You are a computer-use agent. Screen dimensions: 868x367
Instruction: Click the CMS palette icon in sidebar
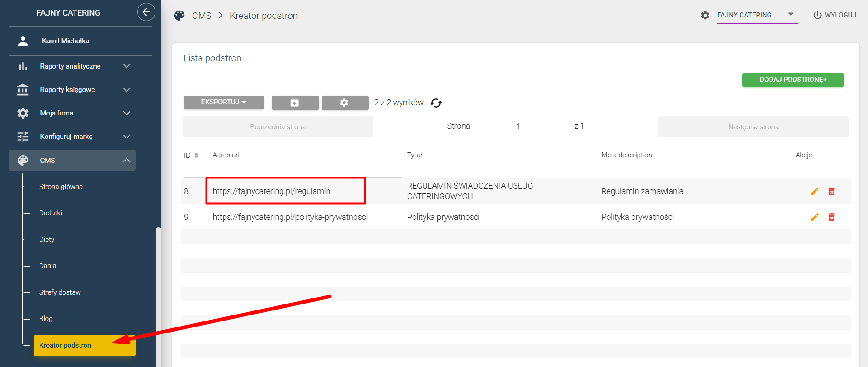click(23, 160)
